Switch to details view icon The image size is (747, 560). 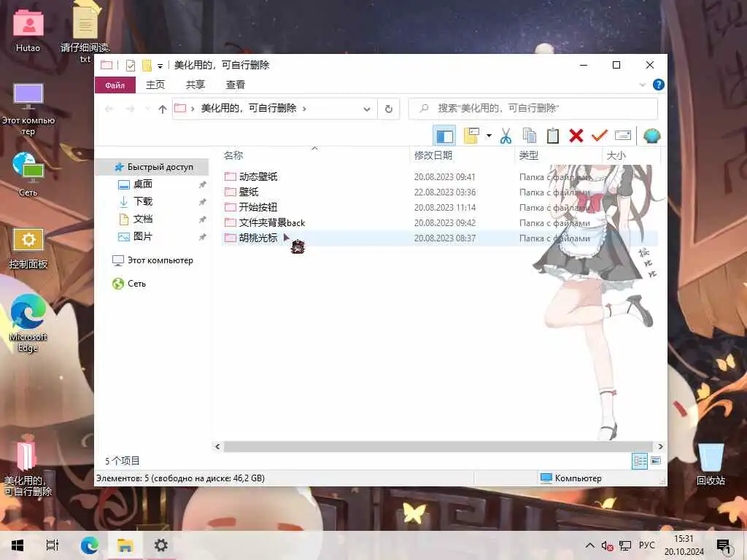pos(640,461)
